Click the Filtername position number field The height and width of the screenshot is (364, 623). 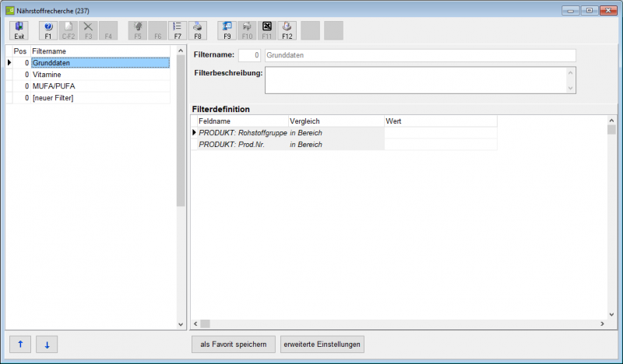pyautogui.click(x=249, y=55)
